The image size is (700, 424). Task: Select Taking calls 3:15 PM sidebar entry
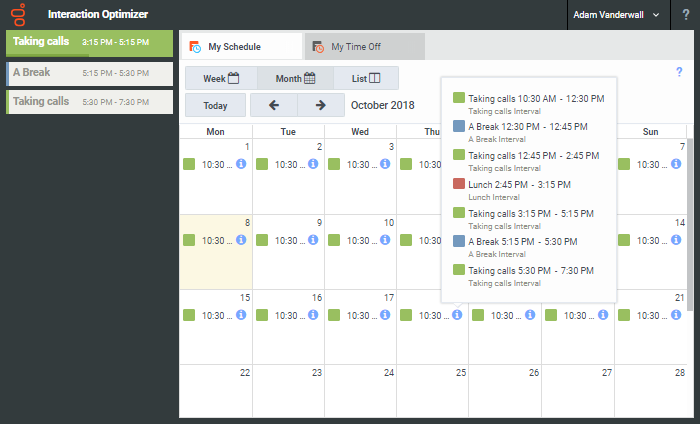(x=90, y=42)
